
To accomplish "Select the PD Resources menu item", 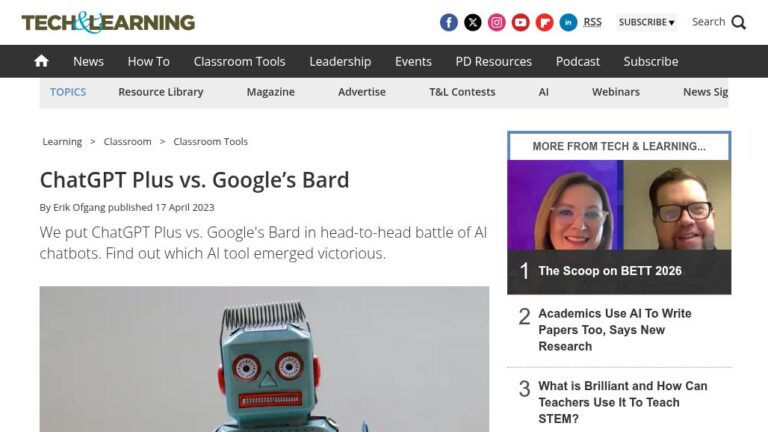I will pyautogui.click(x=493, y=62).
